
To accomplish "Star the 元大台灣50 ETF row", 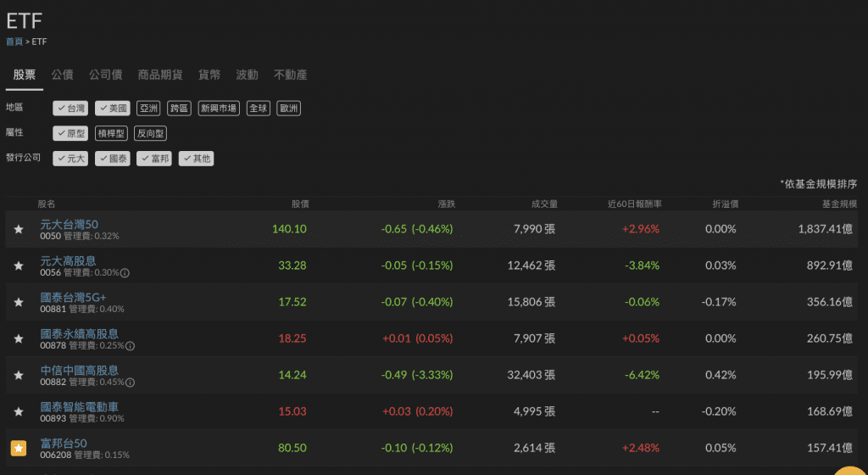I will click(x=19, y=229).
